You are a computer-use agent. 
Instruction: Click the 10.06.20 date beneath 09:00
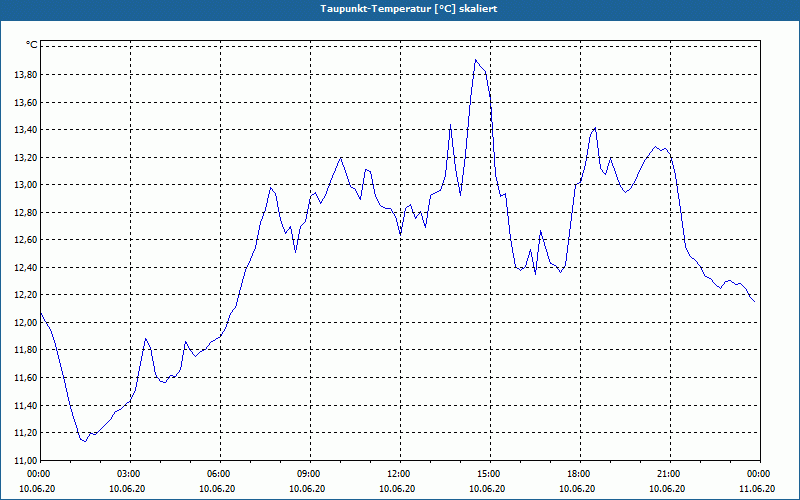pos(307,489)
